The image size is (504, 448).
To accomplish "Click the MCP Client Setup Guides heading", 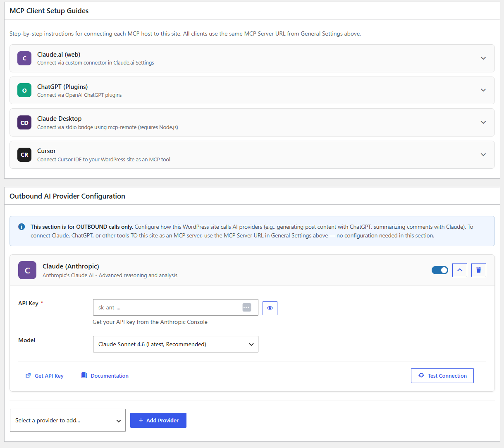I will point(49,11).
